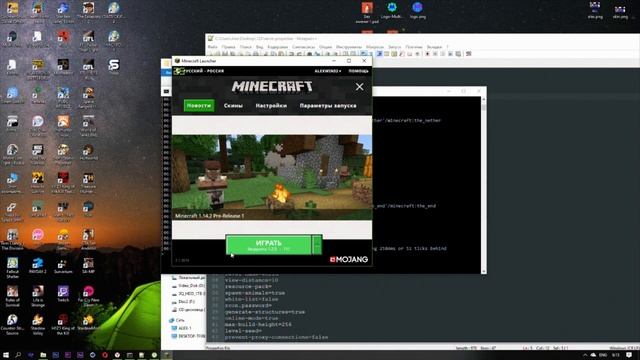Open the Настройки tab in Minecraft Launcher
640x360 pixels.
pyautogui.click(x=271, y=105)
